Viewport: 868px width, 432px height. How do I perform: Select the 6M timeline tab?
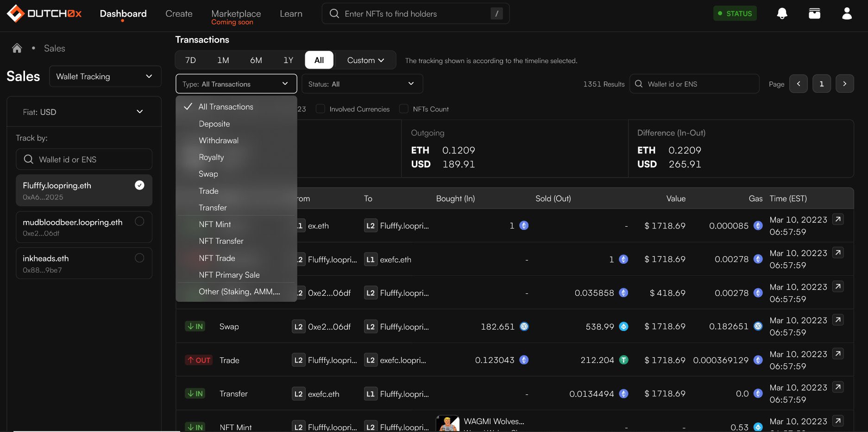(x=256, y=60)
